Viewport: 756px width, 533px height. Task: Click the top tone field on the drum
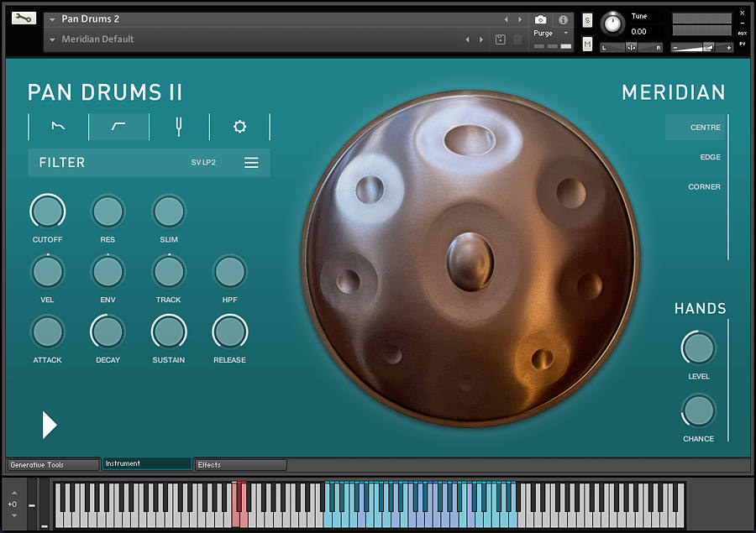point(470,139)
